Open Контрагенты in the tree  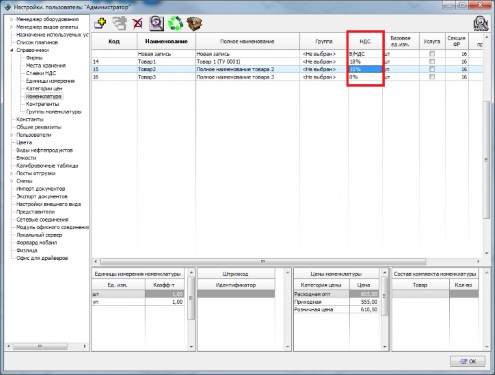click(x=42, y=104)
